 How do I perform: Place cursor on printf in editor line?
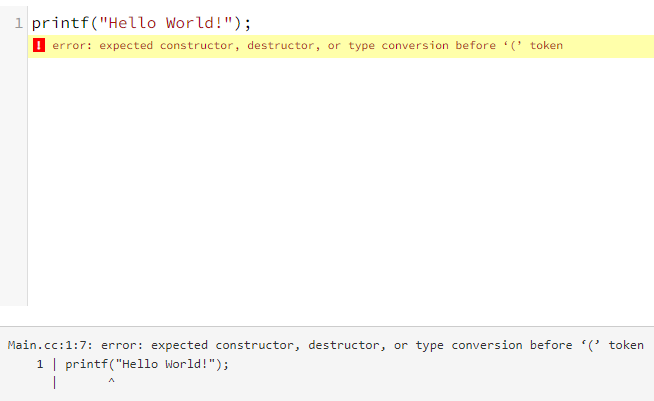pyautogui.click(x=61, y=23)
